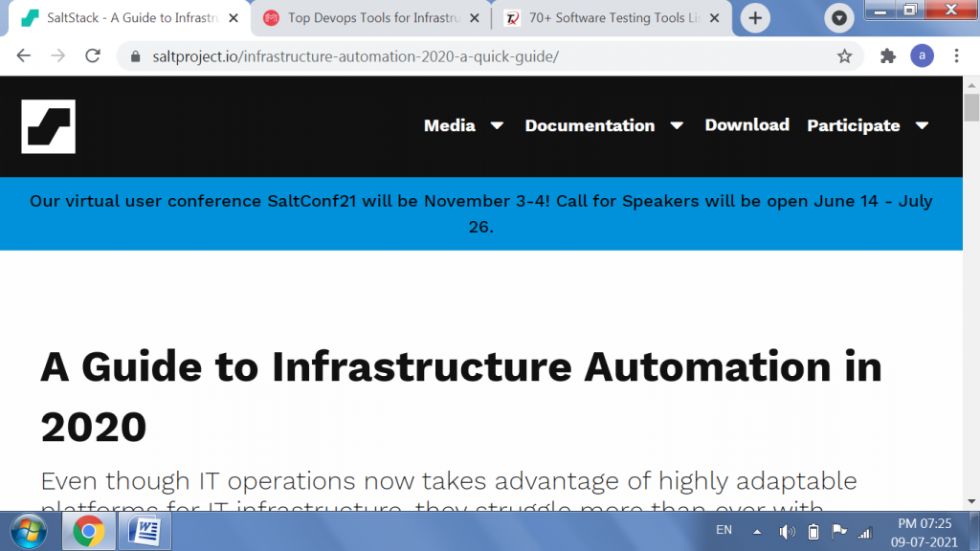The image size is (980, 551).
Task: Open Chrome's three-dot menu
Action: click(956, 56)
